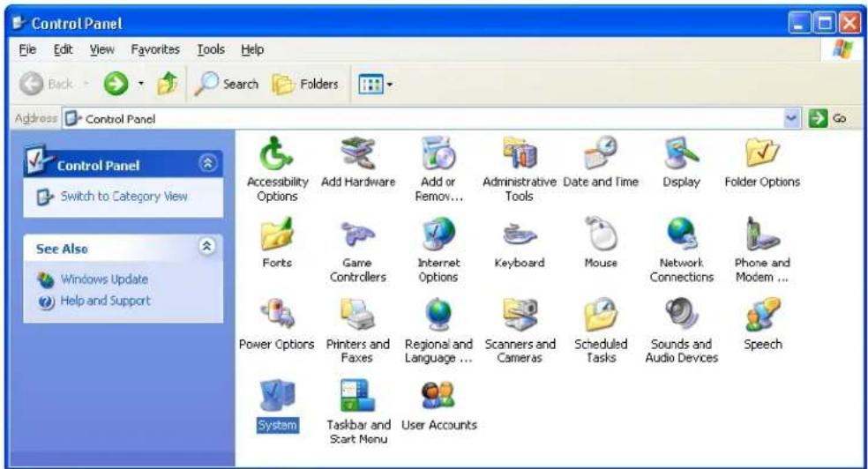Open the Help menu
Image resolution: width=868 pixels, height=469 pixels.
point(252,49)
